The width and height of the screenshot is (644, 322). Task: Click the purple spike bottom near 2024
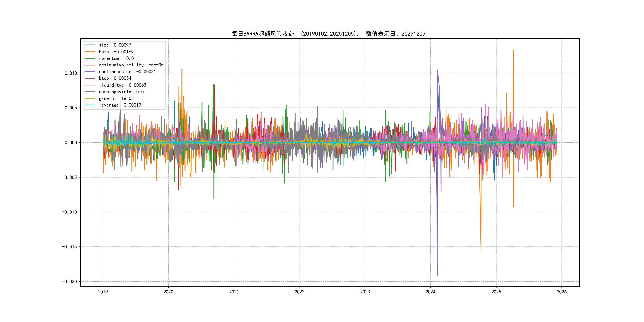[437, 275]
